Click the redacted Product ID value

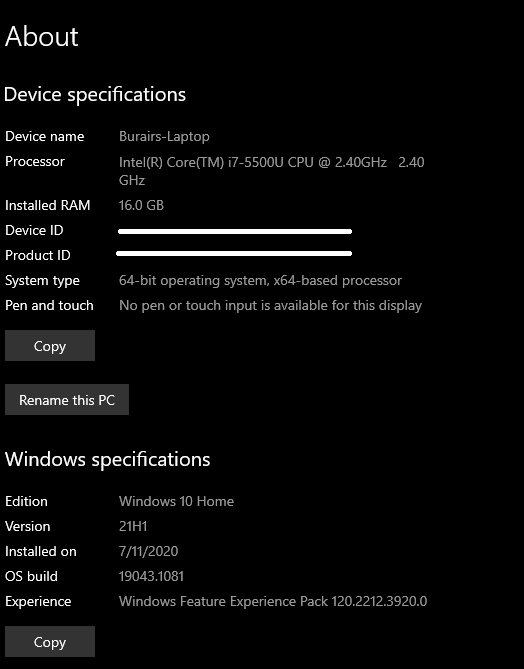234,253
